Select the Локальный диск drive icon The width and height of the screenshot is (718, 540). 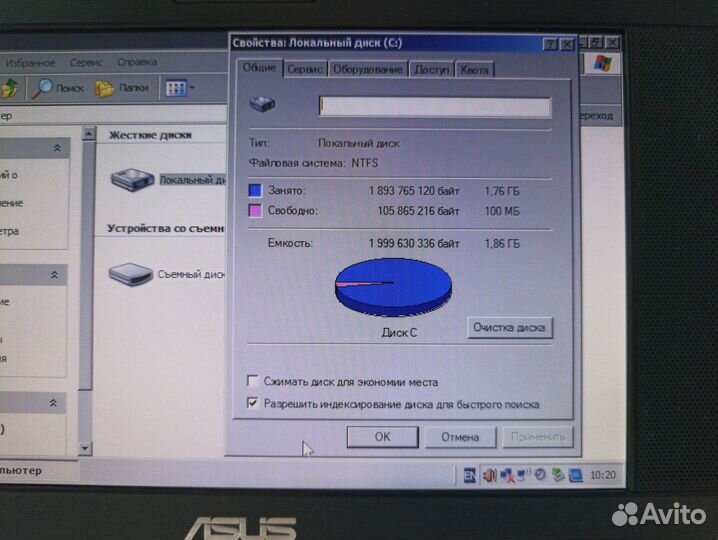[x=132, y=180]
